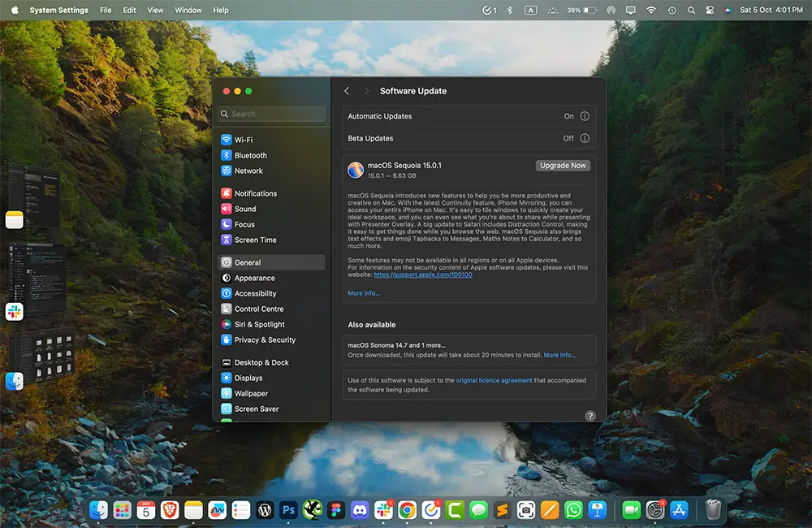Click the macOS Sonoma 14.7 and 1 more text
Image resolution: width=812 pixels, height=528 pixels.
pos(397,345)
